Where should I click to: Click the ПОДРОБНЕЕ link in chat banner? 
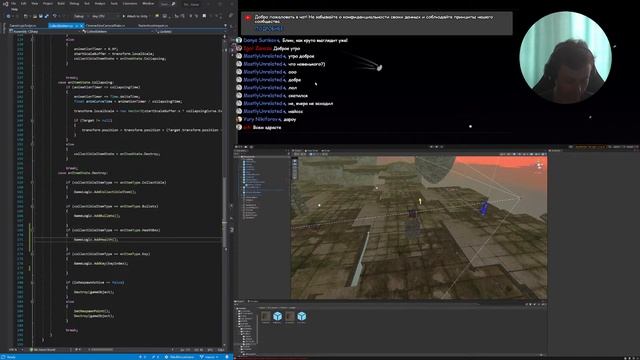click(269, 28)
